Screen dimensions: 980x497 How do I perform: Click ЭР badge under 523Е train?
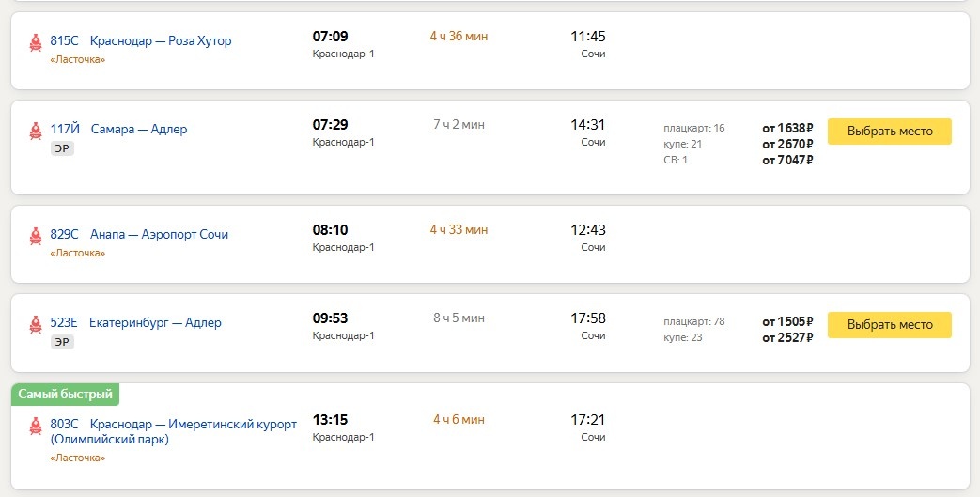(62, 342)
